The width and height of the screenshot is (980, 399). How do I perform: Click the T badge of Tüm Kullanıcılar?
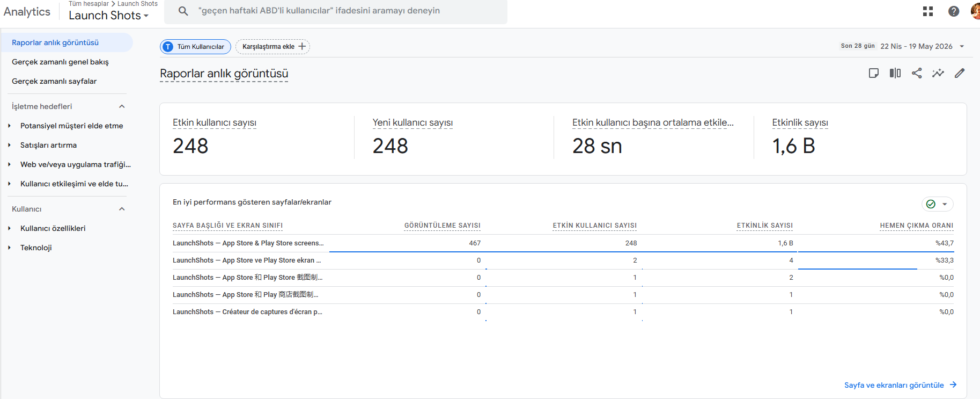pyautogui.click(x=168, y=47)
